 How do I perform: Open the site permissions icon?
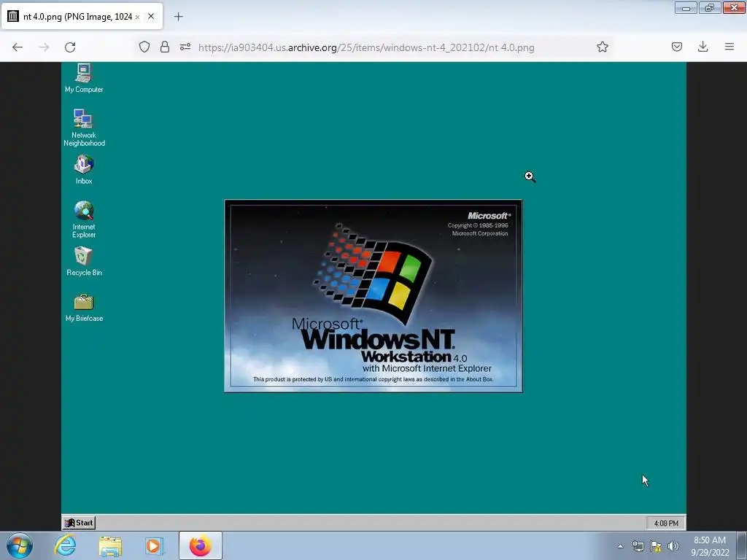(185, 47)
